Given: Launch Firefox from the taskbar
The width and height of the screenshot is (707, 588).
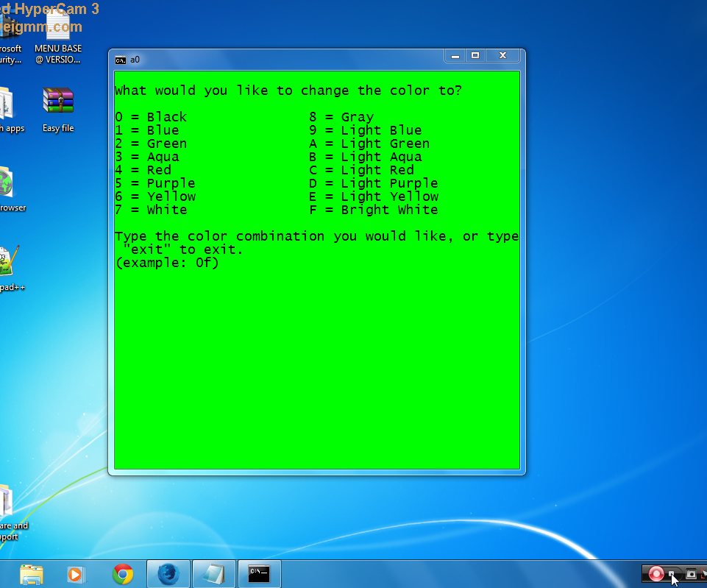Looking at the screenshot, I should coord(168,574).
